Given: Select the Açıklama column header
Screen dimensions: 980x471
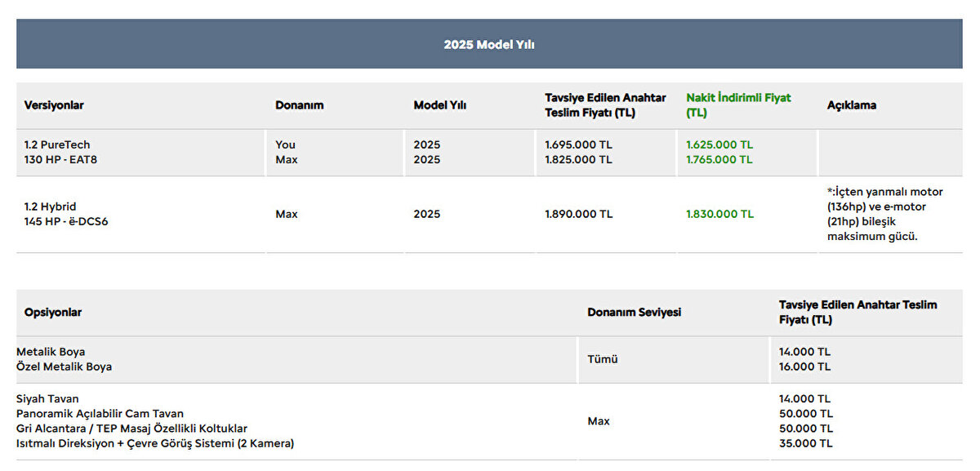Looking at the screenshot, I should 852,105.
